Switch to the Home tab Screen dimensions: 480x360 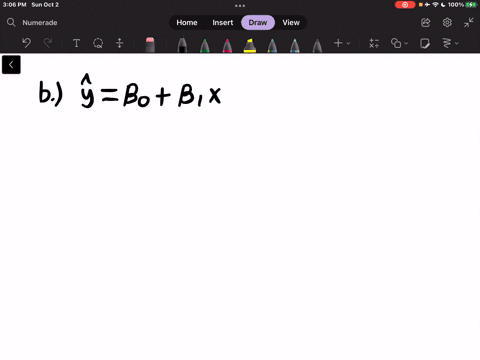187,23
